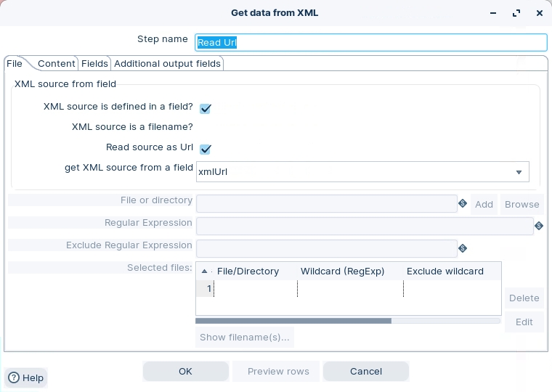Image resolution: width=552 pixels, height=392 pixels.
Task: Click variable icon next to Regular Expression field
Action: pos(538,226)
